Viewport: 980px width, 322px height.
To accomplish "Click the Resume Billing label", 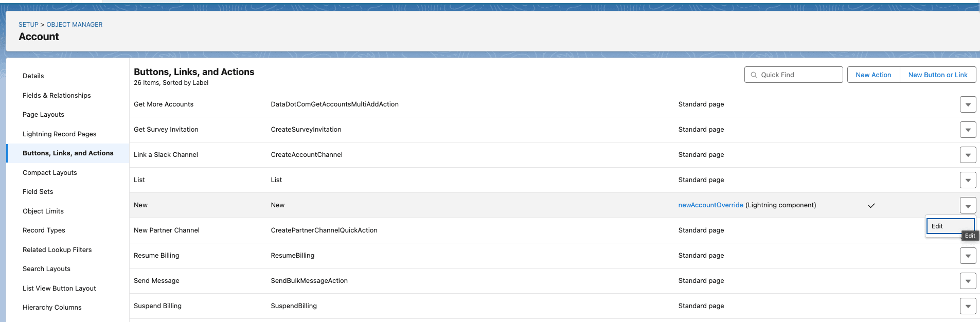I will coord(156,255).
